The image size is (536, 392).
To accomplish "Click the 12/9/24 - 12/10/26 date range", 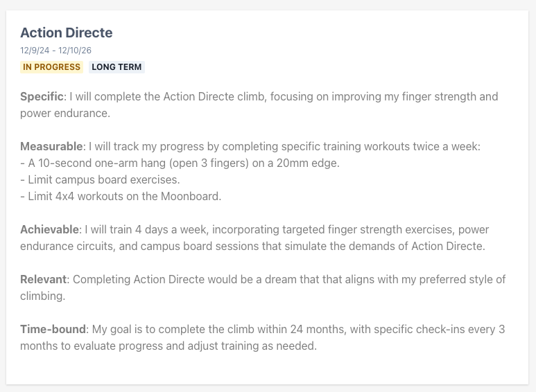I will 55,51.
